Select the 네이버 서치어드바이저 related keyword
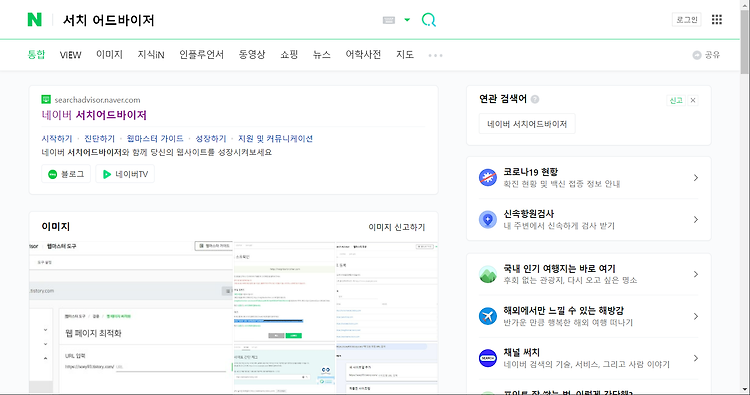 click(527, 124)
